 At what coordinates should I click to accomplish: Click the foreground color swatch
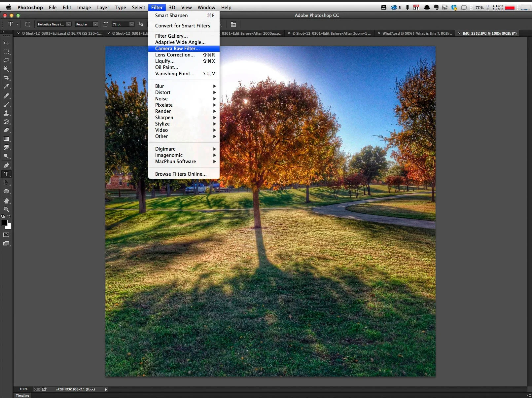5,223
